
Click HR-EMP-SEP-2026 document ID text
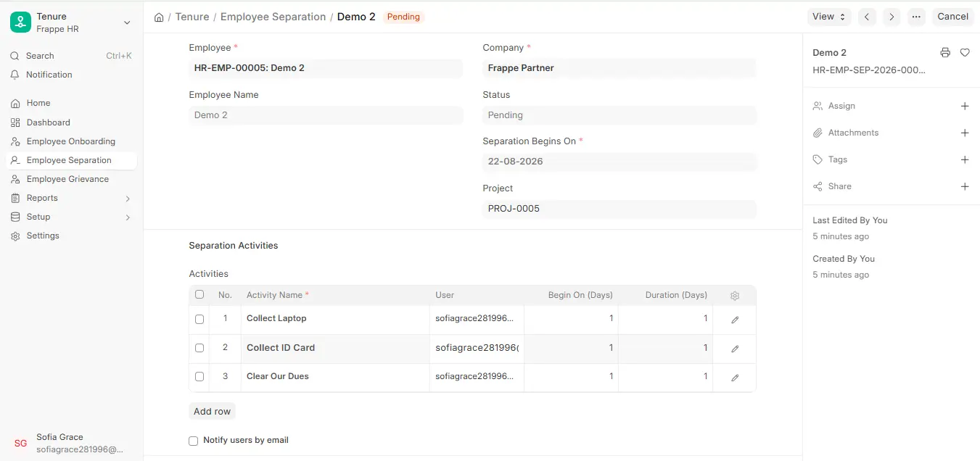click(x=869, y=70)
